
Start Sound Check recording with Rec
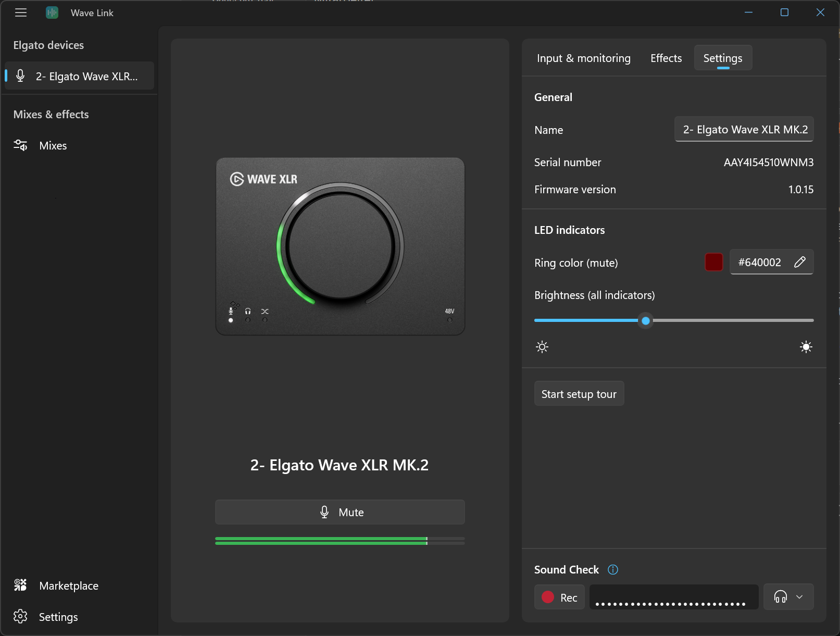coord(559,597)
